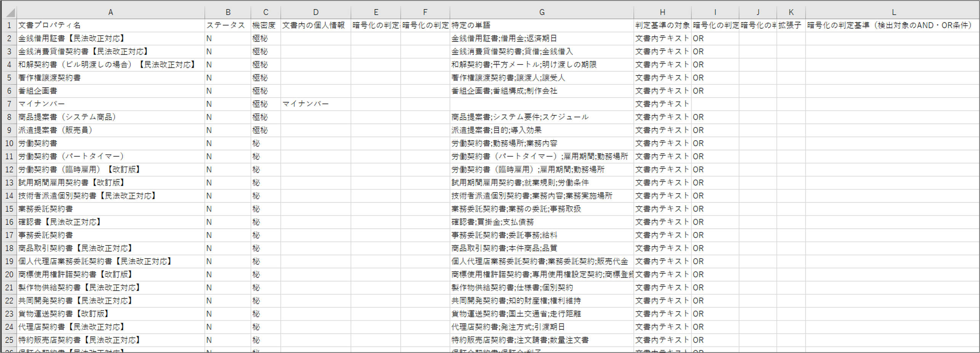Click the 特定の単語 header cell
The width and height of the screenshot is (980, 353).
[541, 26]
